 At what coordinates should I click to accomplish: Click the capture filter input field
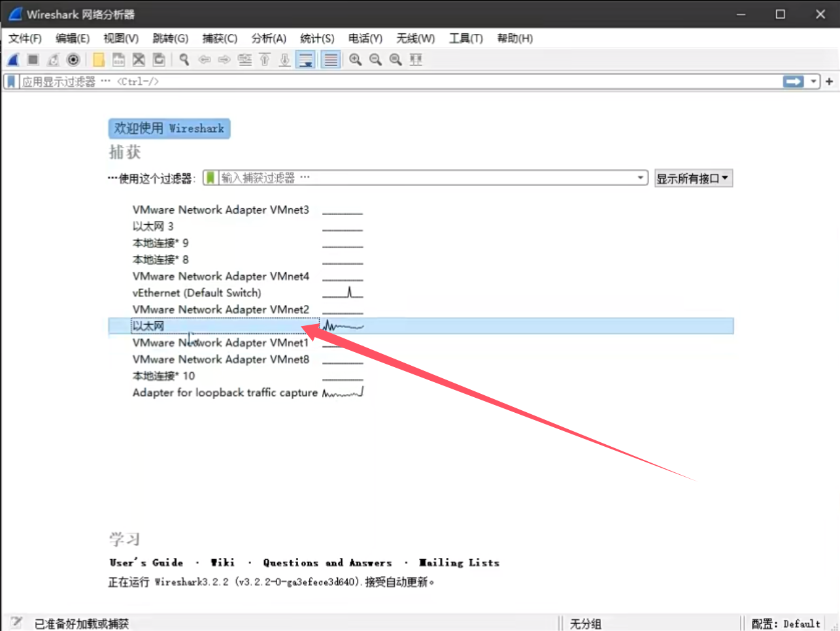426,178
